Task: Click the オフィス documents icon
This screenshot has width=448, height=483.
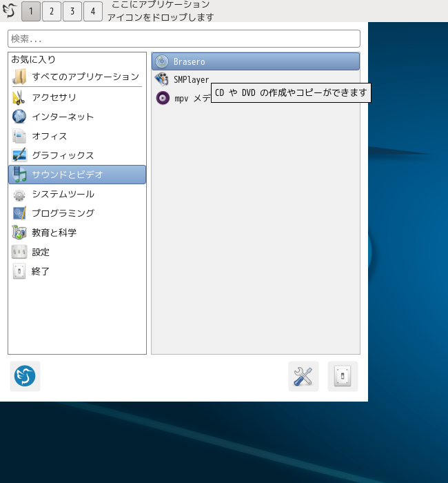Action: 19,136
